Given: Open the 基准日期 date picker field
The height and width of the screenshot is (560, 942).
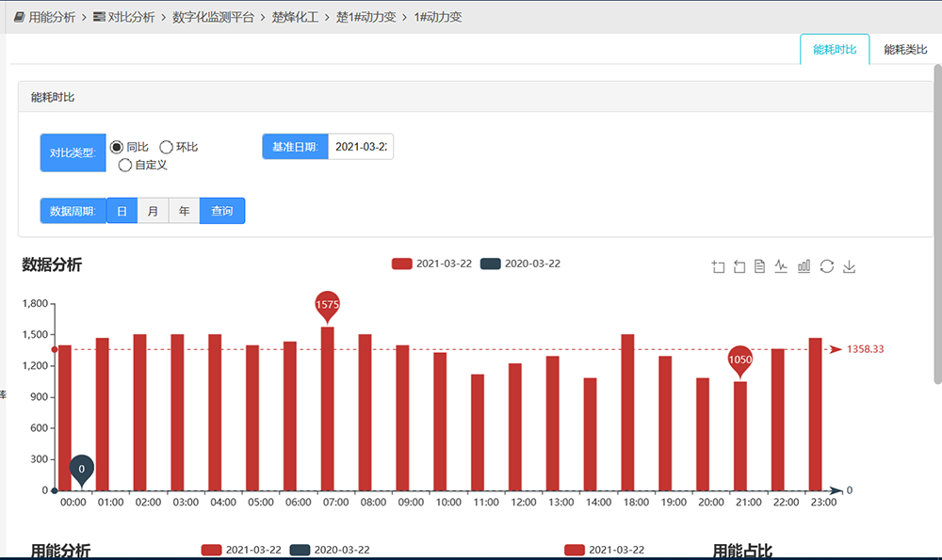Looking at the screenshot, I should pos(360,147).
